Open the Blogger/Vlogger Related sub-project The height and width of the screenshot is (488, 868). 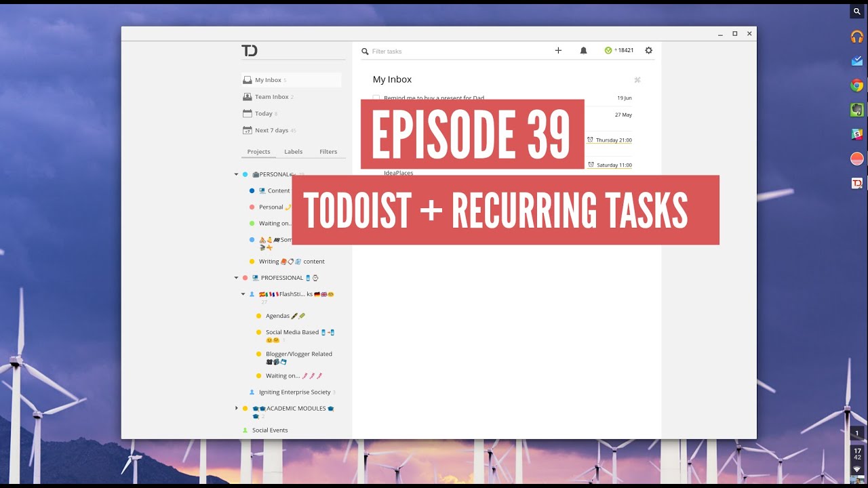(x=299, y=357)
